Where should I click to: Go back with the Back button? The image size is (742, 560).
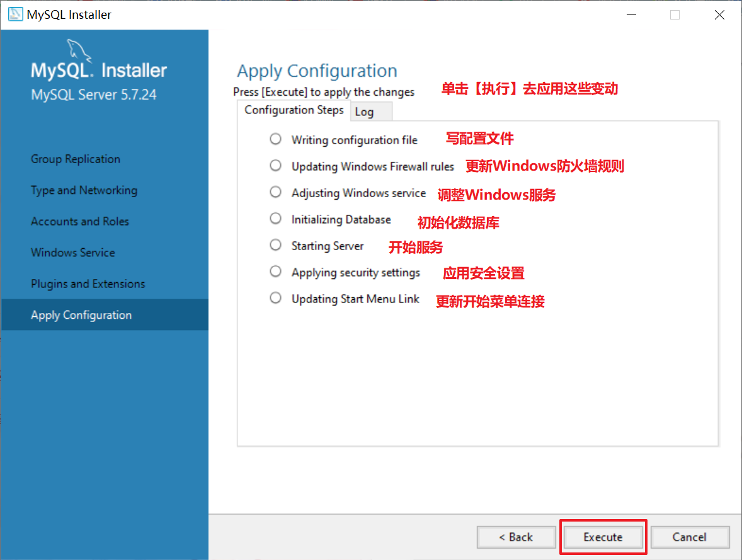click(x=516, y=537)
